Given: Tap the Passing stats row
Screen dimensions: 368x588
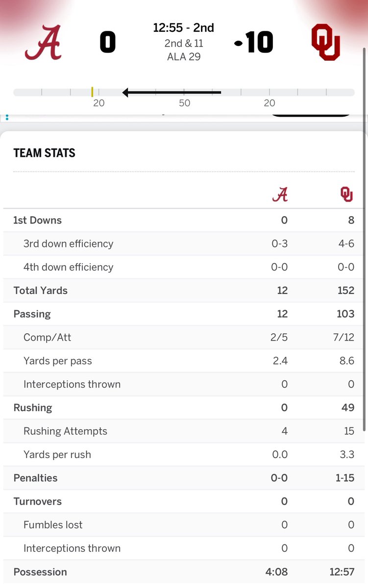Looking at the screenshot, I should (x=184, y=314).
